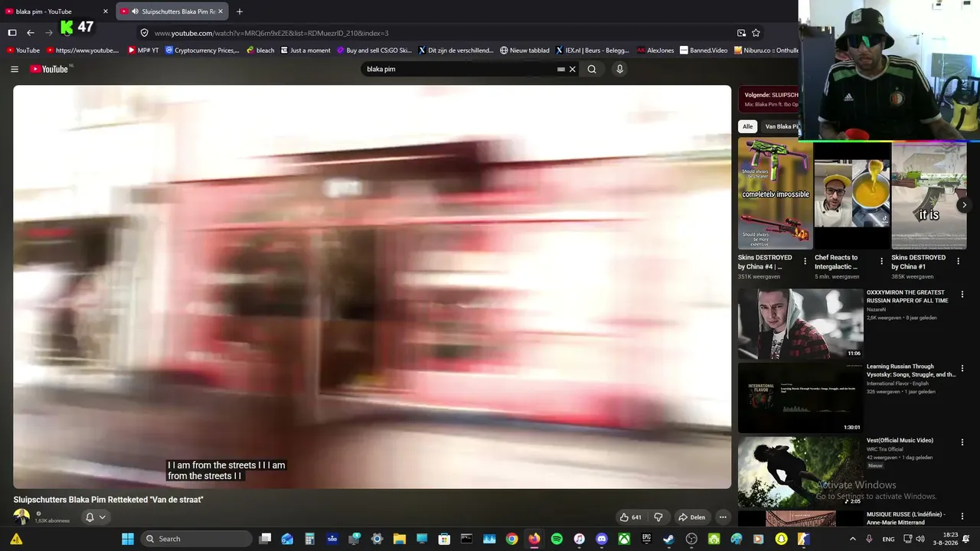Open options for MUSIQUE RUSSE video

(962, 517)
